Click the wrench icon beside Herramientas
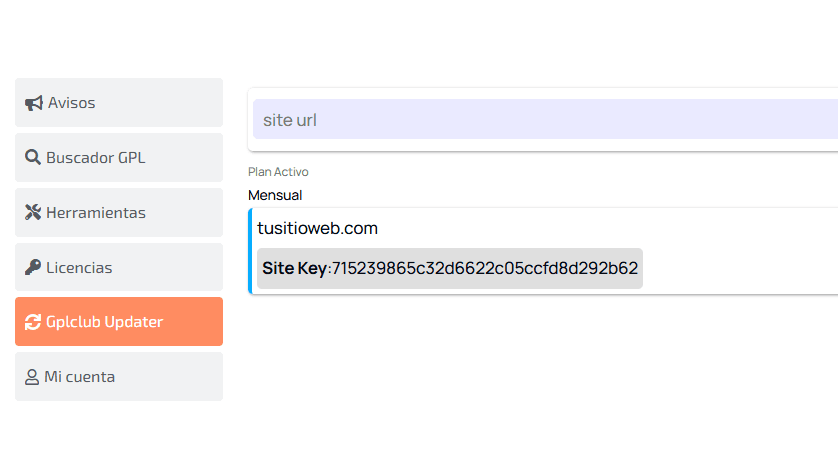 coord(33,213)
